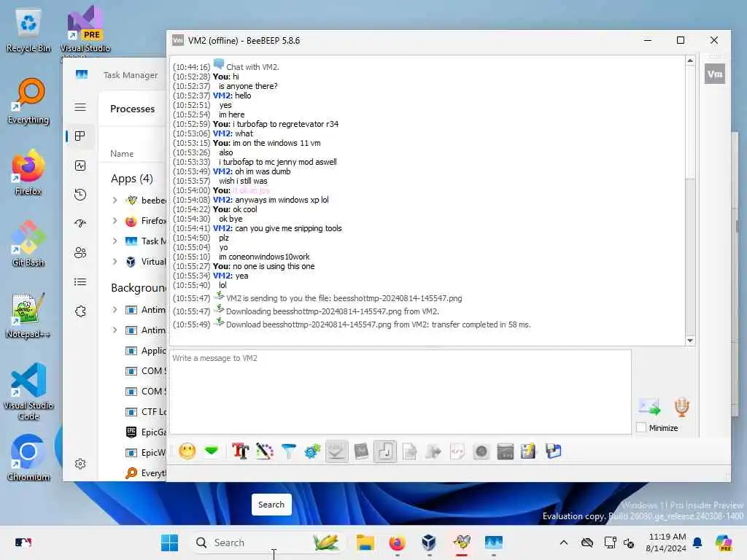The image size is (747, 560).
Task: Click the send file document icon
Action: click(x=409, y=451)
